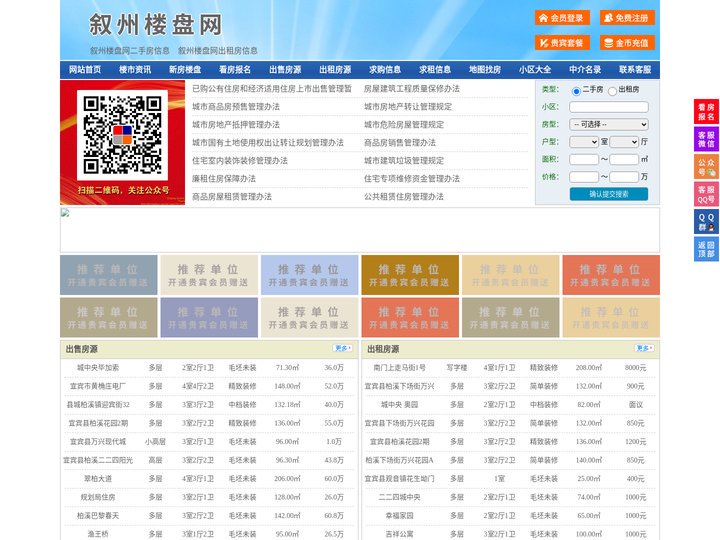Viewport: 720px width, 540px height.
Task: Open the 宜宾市黄桷庄电厂 sale listing
Action: [x=98, y=386]
